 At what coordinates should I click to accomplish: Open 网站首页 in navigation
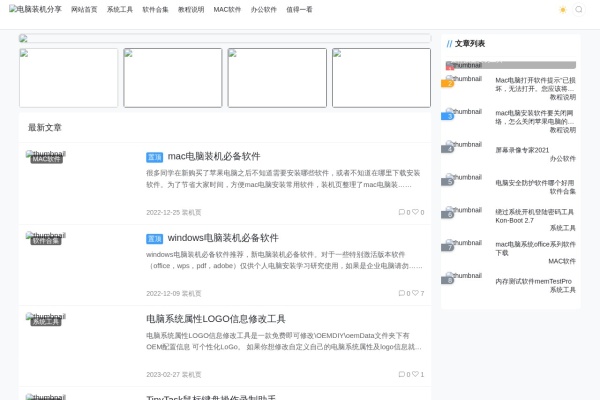click(84, 10)
